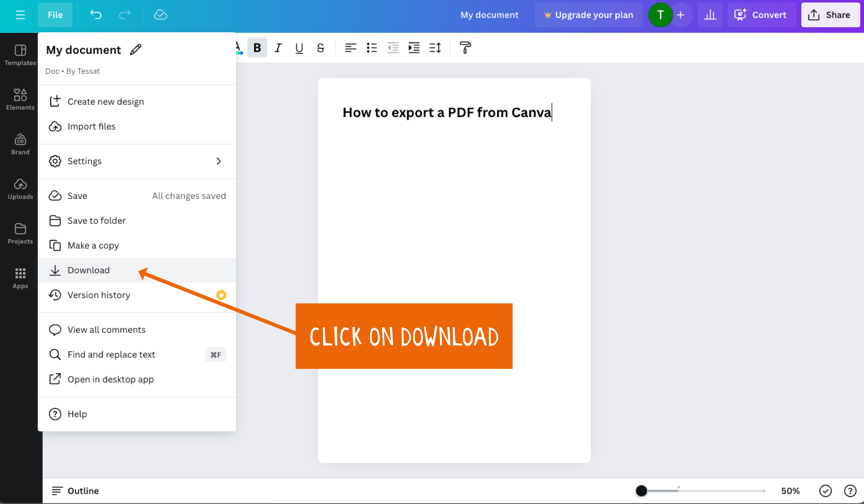The height and width of the screenshot is (504, 864).
Task: Select Save to folder menu item
Action: (x=96, y=220)
